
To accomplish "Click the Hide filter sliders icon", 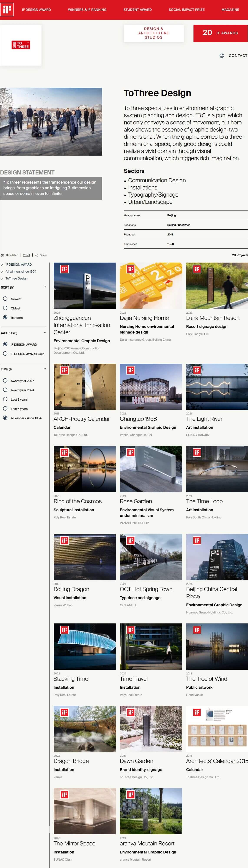I will [2, 255].
